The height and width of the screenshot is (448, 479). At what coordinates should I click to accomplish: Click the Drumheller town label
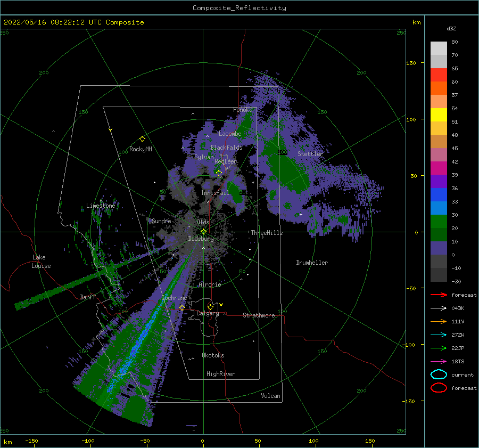pyautogui.click(x=312, y=263)
